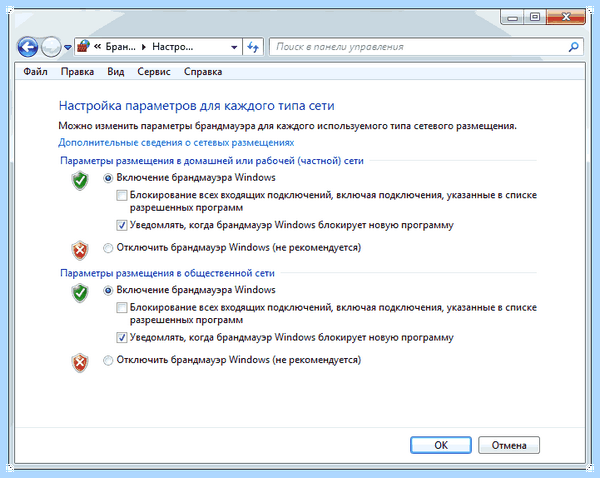The height and width of the screenshot is (478, 600).
Task: Click the magnifier search icon
Action: pos(573,47)
